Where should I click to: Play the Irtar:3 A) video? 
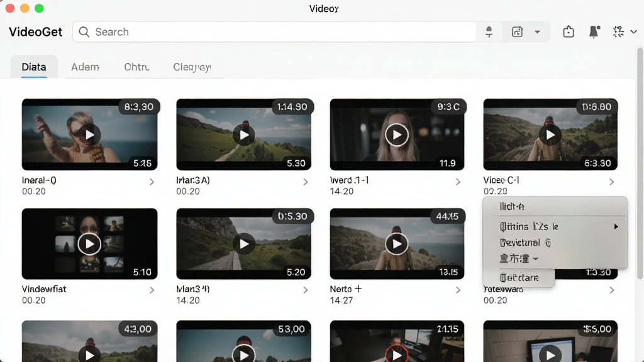coord(244,134)
